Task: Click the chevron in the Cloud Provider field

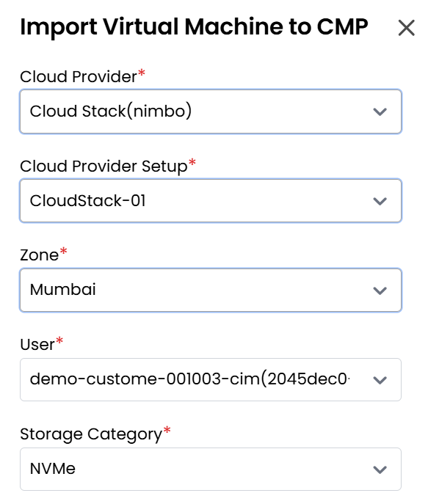Action: [x=380, y=112]
